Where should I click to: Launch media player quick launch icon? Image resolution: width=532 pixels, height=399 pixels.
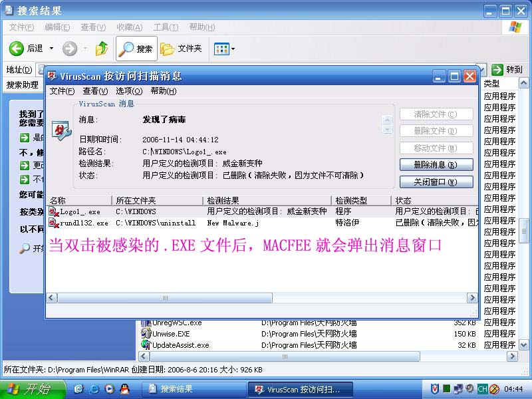click(109, 389)
